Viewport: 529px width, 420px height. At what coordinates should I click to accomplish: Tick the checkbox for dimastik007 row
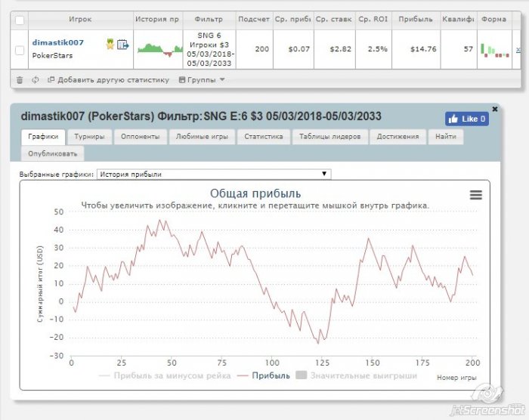click(20, 51)
